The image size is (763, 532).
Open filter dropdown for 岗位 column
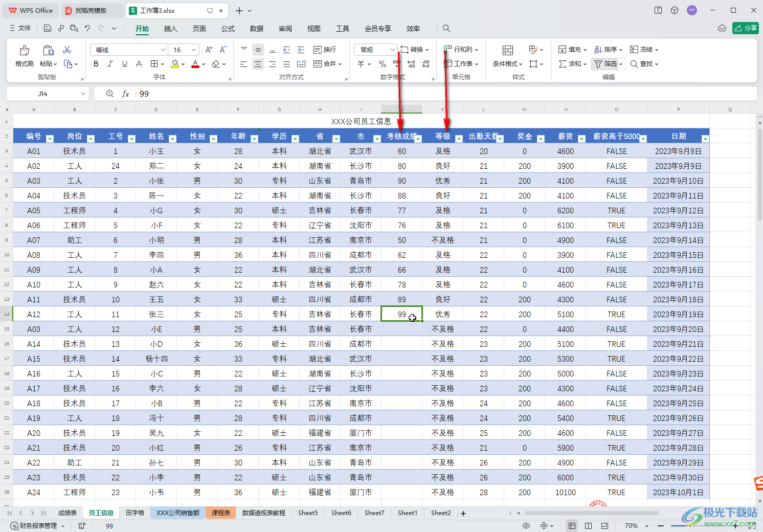[x=91, y=139]
